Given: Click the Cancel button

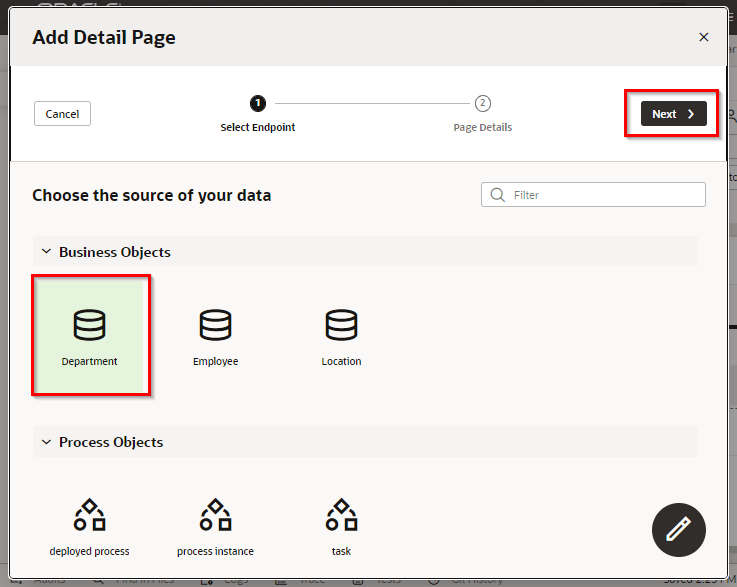Looking at the screenshot, I should tap(62, 114).
